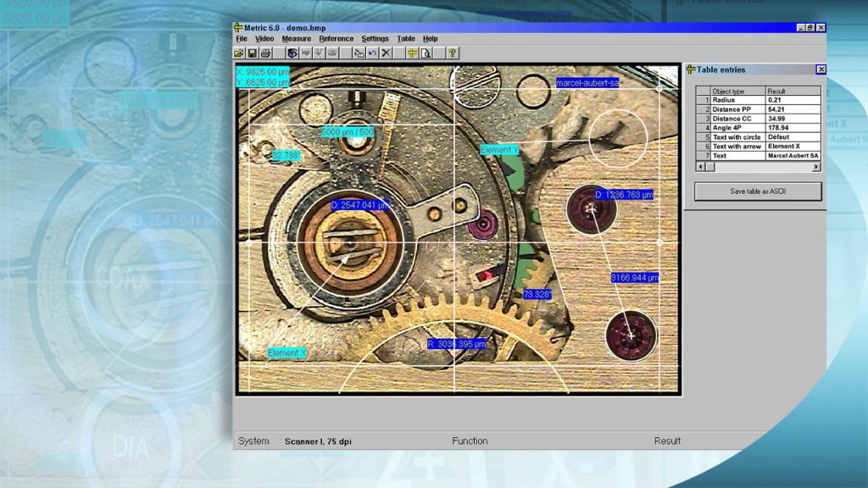Open the Table menu
868x488 pixels.
[406, 39]
